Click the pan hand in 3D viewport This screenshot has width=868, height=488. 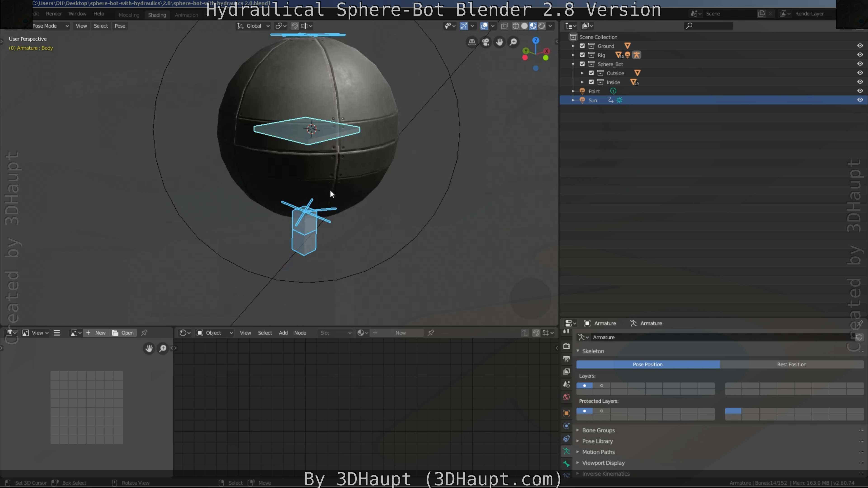click(499, 42)
